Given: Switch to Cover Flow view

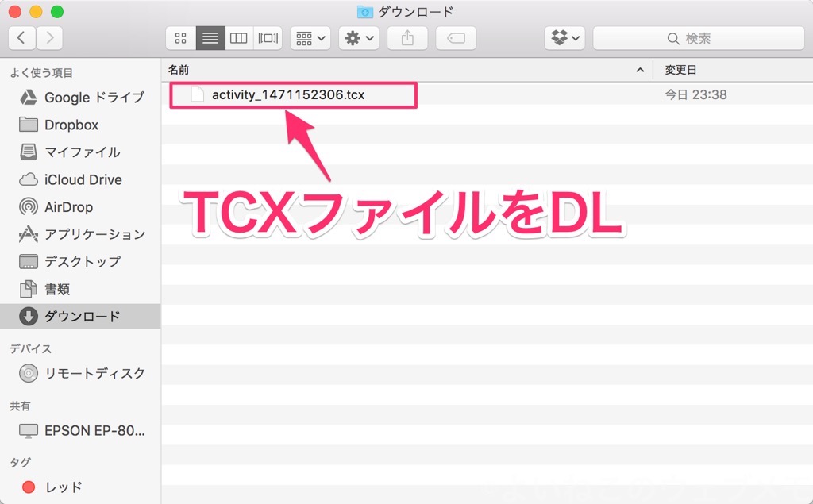Looking at the screenshot, I should coord(268,38).
